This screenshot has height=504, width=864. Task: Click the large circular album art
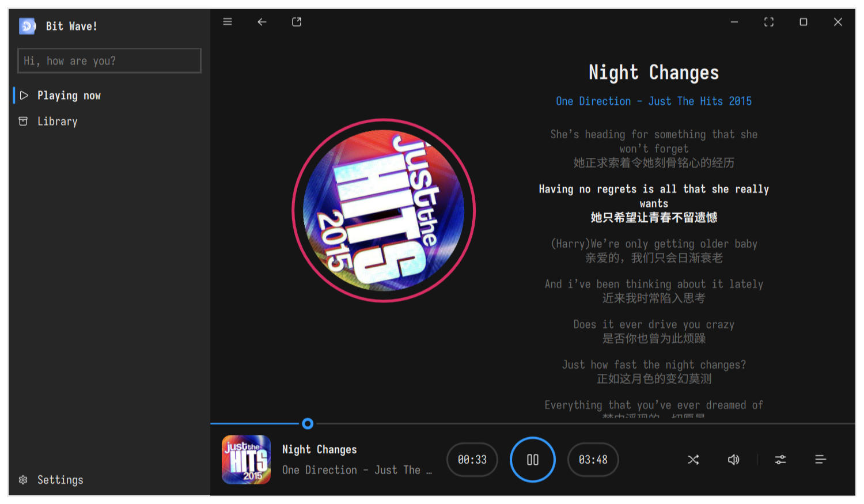pyautogui.click(x=384, y=211)
